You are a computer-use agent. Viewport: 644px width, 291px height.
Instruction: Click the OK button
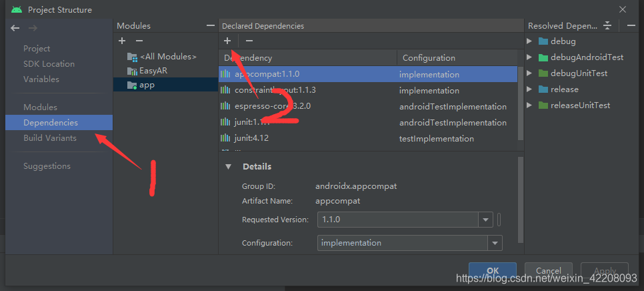[493, 270]
